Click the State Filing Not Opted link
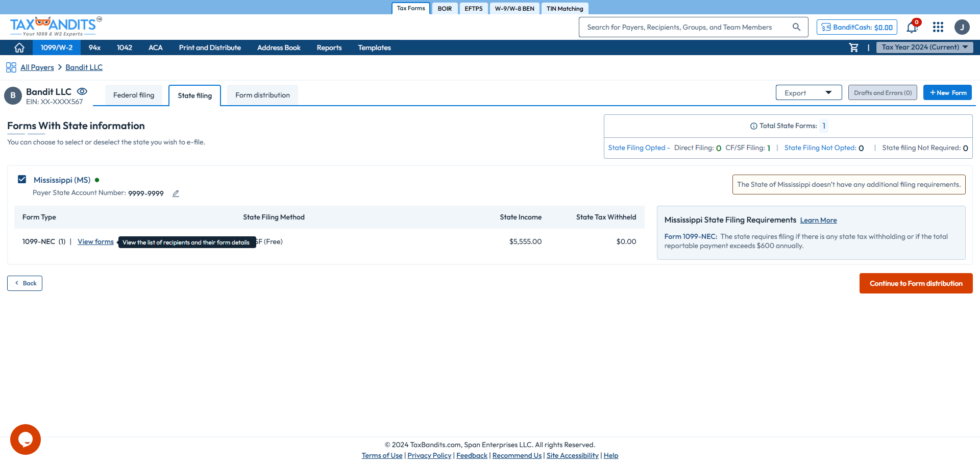The image size is (980, 465). (x=820, y=148)
